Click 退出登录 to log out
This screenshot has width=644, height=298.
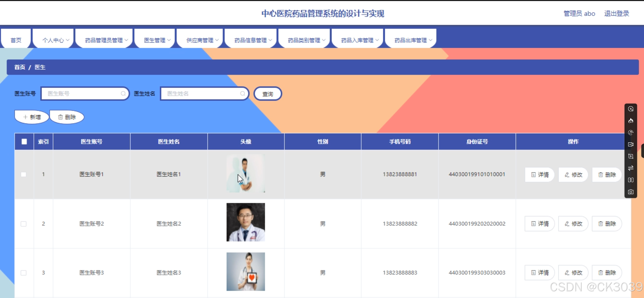point(616,13)
